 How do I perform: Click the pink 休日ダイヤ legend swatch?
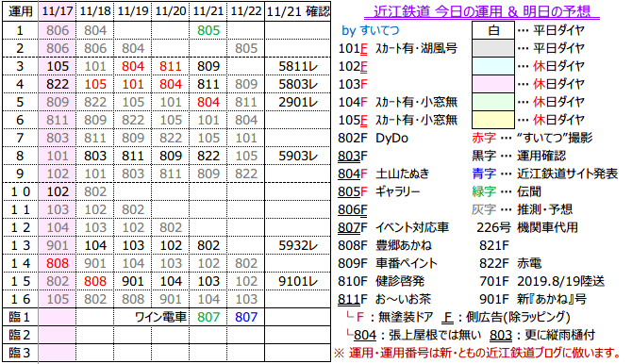tap(493, 84)
